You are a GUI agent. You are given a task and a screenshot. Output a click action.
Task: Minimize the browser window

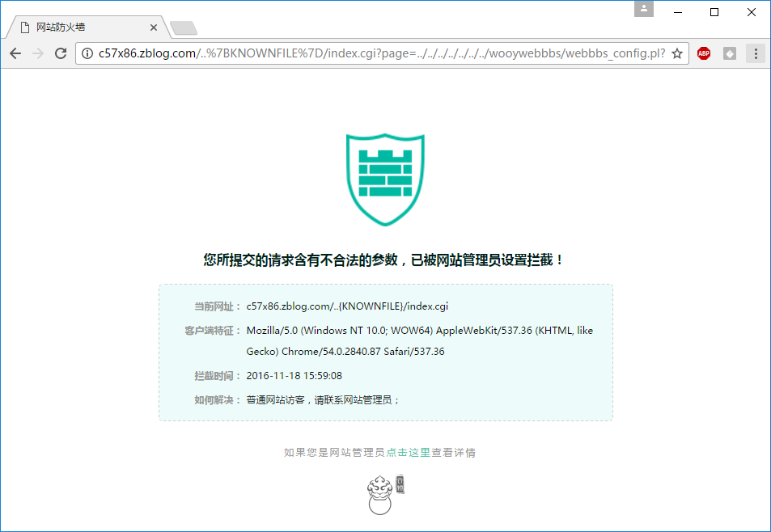click(678, 12)
